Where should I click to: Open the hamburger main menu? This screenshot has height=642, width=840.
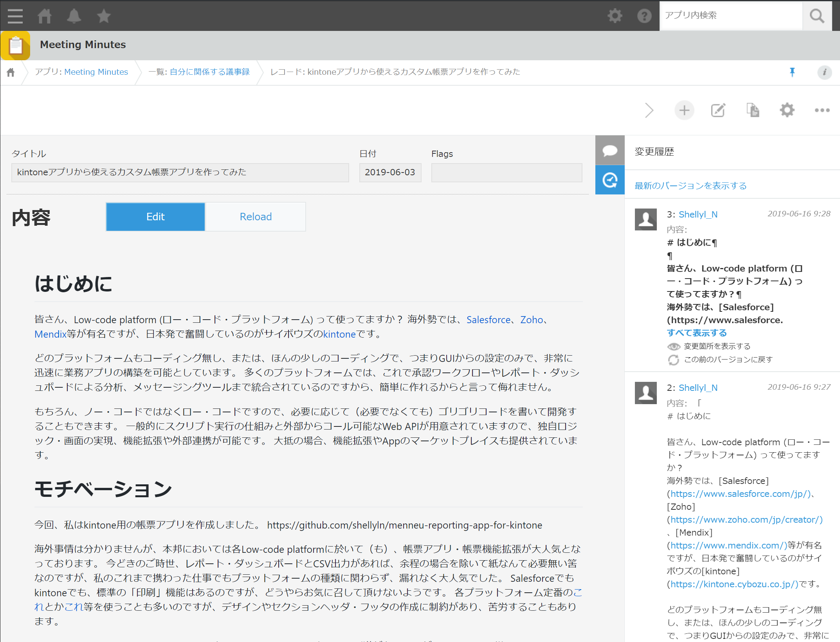click(15, 16)
